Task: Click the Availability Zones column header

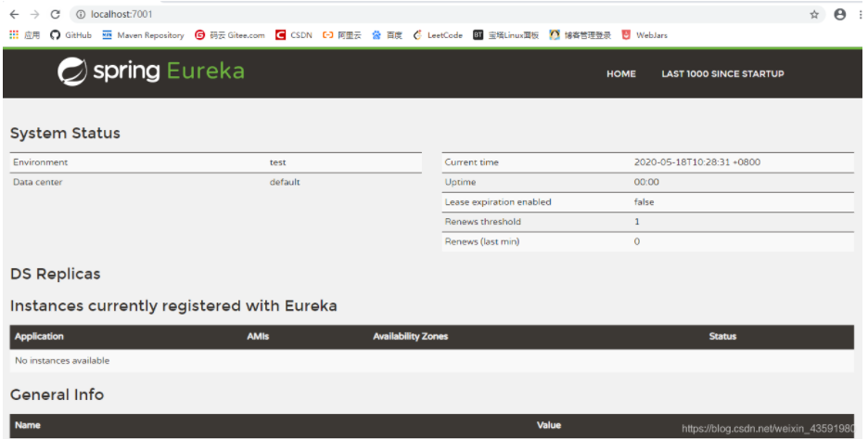Action: (x=410, y=337)
